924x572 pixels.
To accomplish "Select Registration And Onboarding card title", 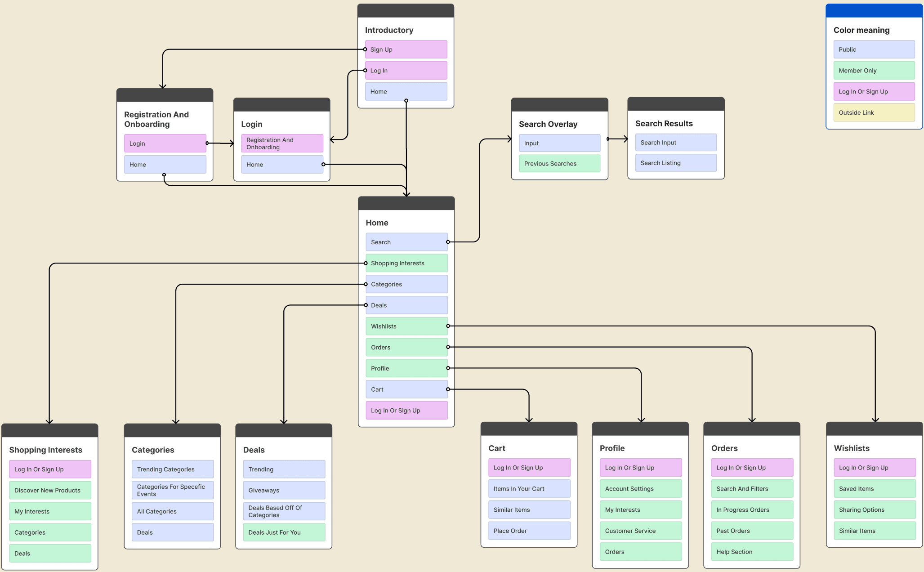I will click(156, 119).
